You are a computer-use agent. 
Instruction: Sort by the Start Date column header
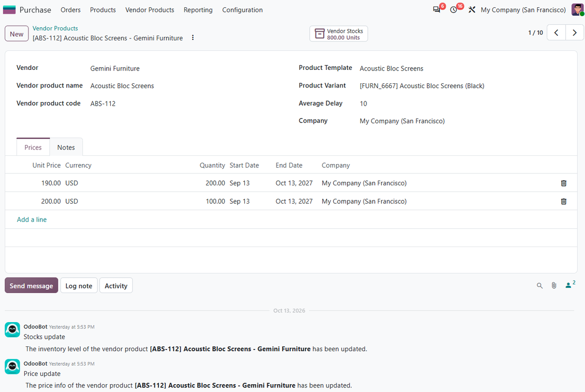tap(244, 165)
